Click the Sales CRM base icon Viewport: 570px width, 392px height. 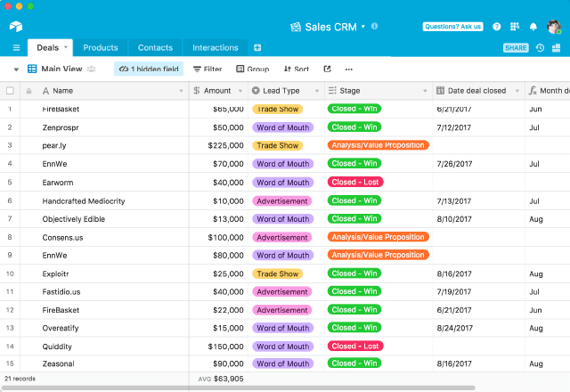click(296, 27)
